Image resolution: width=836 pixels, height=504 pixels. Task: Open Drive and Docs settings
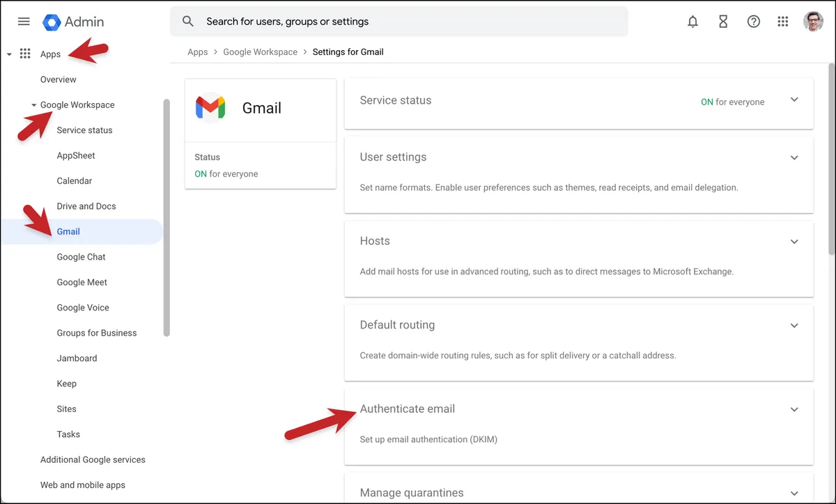coord(86,206)
